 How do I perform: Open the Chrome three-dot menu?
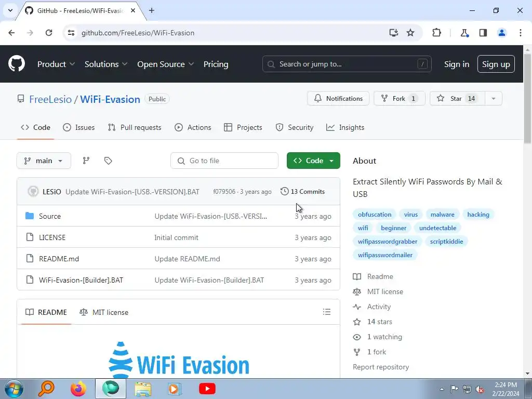click(521, 33)
